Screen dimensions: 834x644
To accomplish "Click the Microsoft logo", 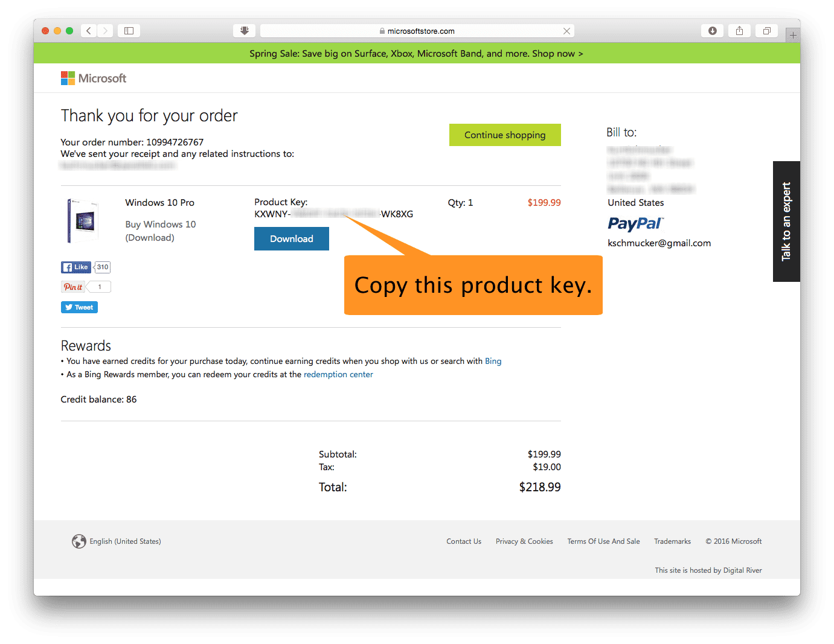I will click(94, 78).
